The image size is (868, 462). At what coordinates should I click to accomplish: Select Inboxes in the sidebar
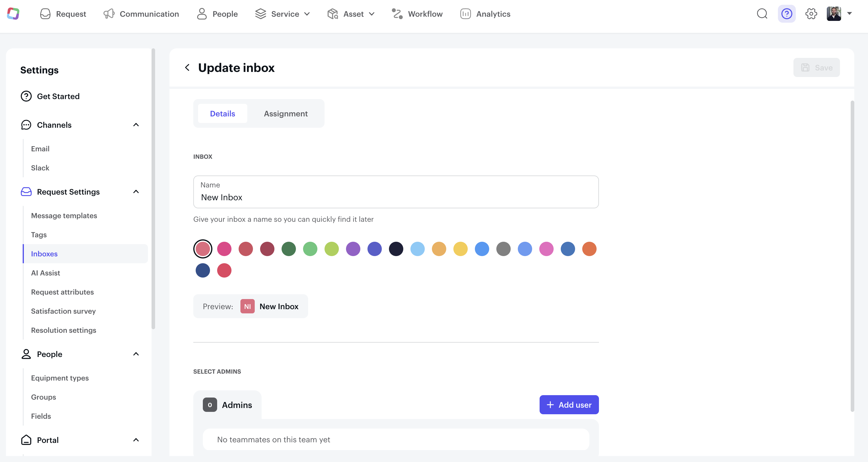(86, 254)
